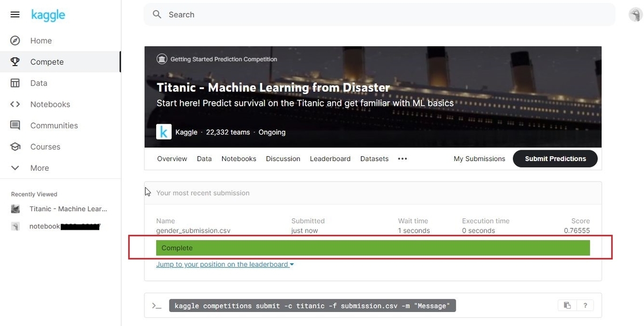This screenshot has width=644, height=326.
Task: Click the Communities chat icon
Action: click(15, 126)
